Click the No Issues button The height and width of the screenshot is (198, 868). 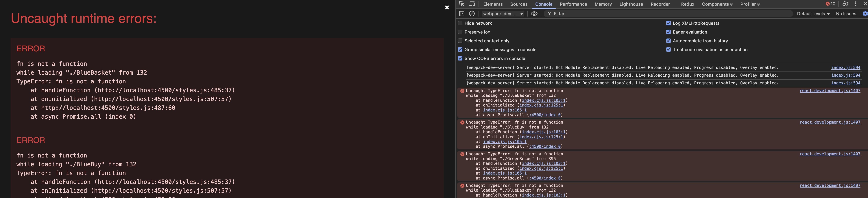[846, 14]
